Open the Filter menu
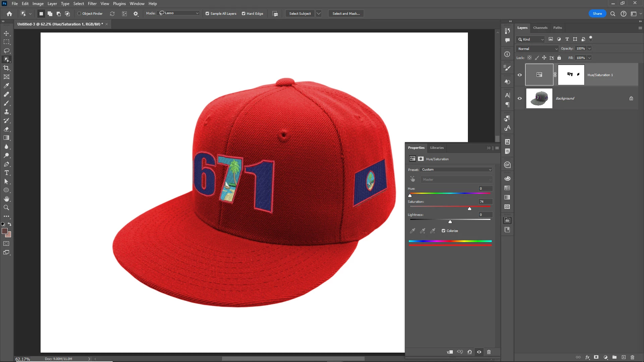 [x=92, y=4]
